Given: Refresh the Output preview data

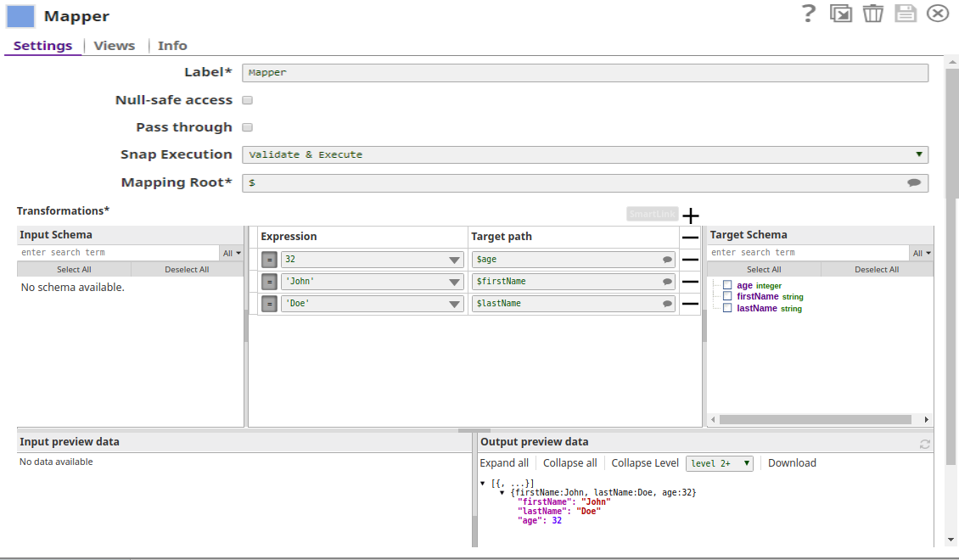Looking at the screenshot, I should click(925, 442).
